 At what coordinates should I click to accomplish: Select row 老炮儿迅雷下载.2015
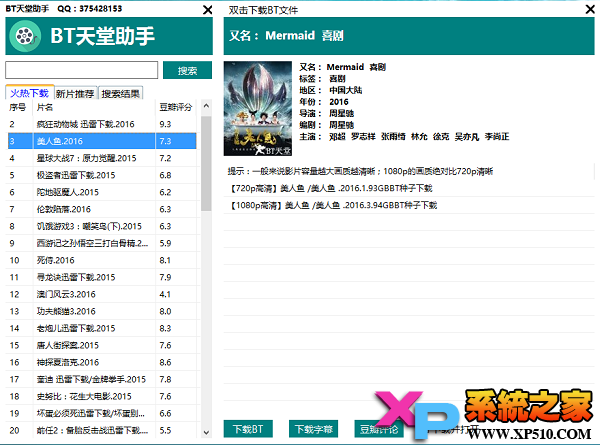tap(103, 328)
